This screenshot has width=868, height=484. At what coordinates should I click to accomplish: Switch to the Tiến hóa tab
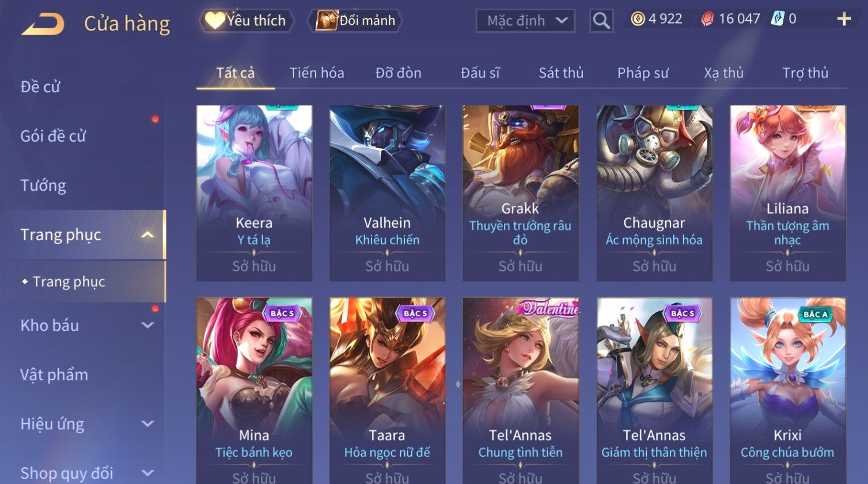point(317,73)
